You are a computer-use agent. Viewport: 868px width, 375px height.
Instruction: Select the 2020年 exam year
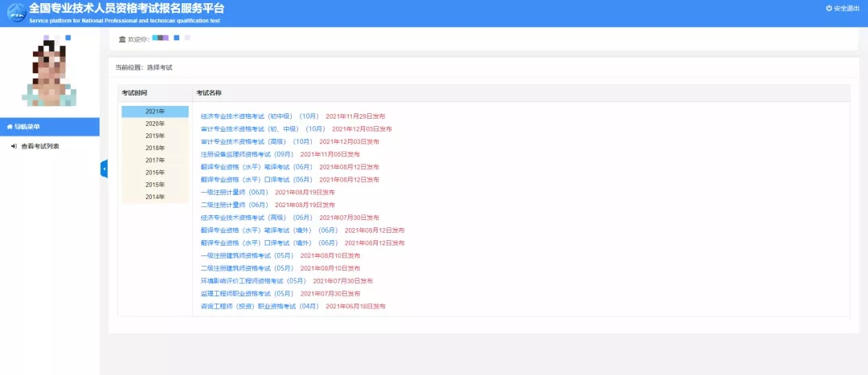155,124
